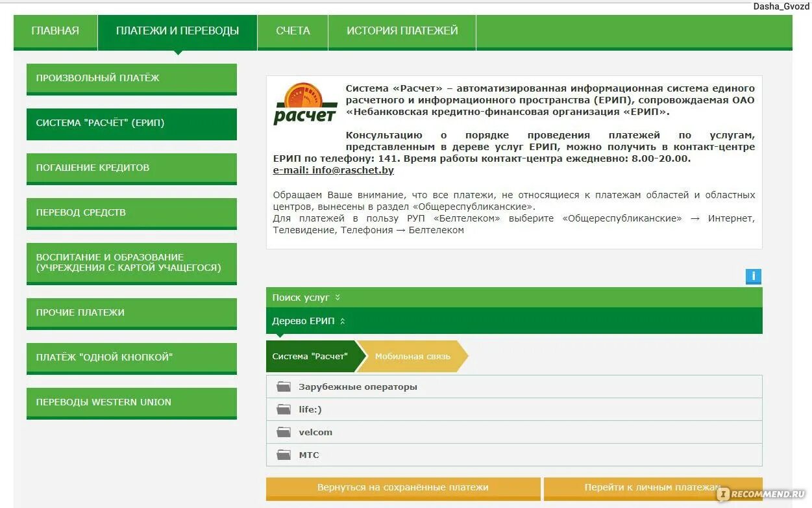Open Погашение кредитов section
This screenshot has height=508, width=812.
[132, 168]
